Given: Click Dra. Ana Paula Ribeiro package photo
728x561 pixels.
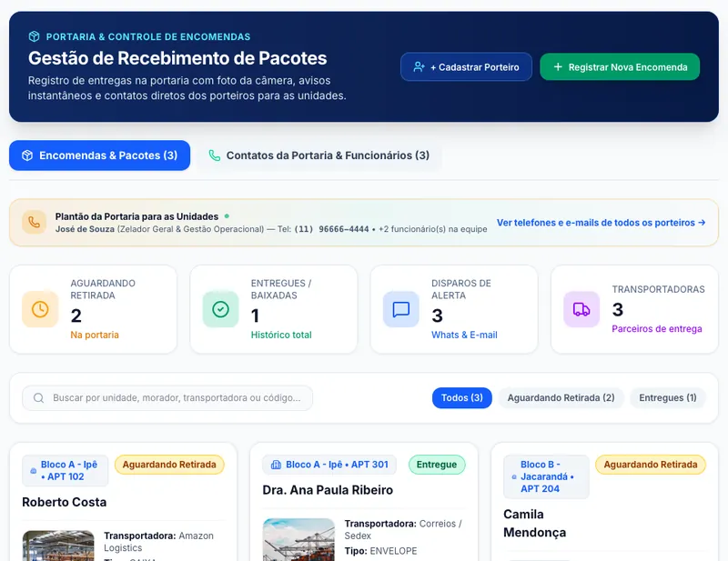Looking at the screenshot, I should point(298,540).
